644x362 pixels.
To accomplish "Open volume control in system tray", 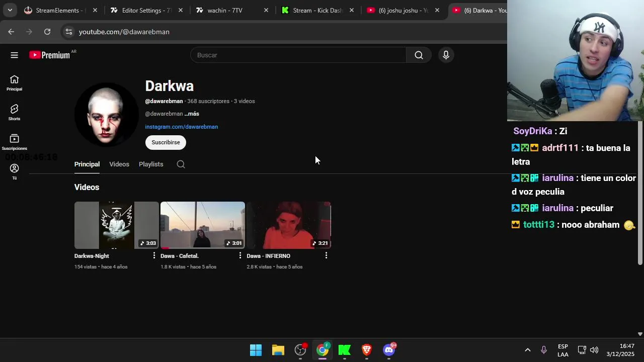I will tap(594, 350).
